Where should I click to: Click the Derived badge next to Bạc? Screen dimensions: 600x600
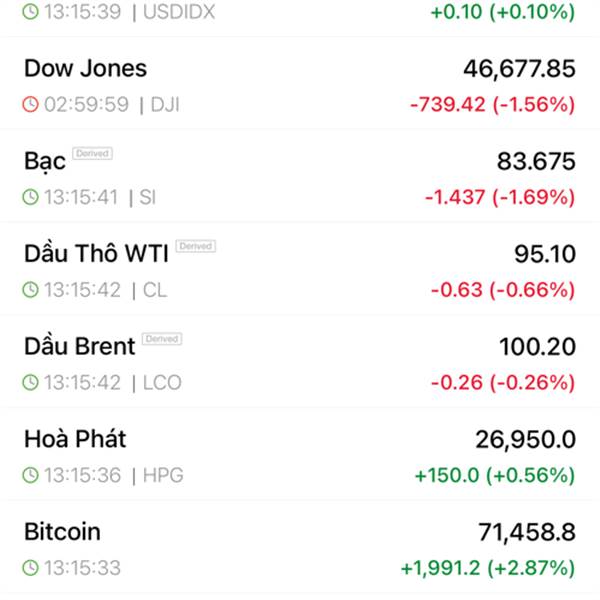[x=92, y=153]
